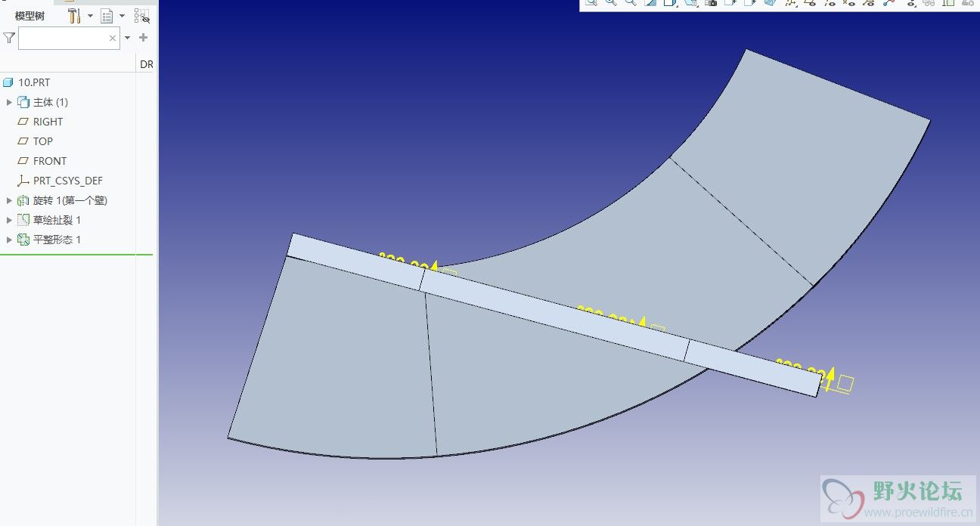Expand the 平整形态 1 node
The image size is (980, 526).
[x=9, y=240]
